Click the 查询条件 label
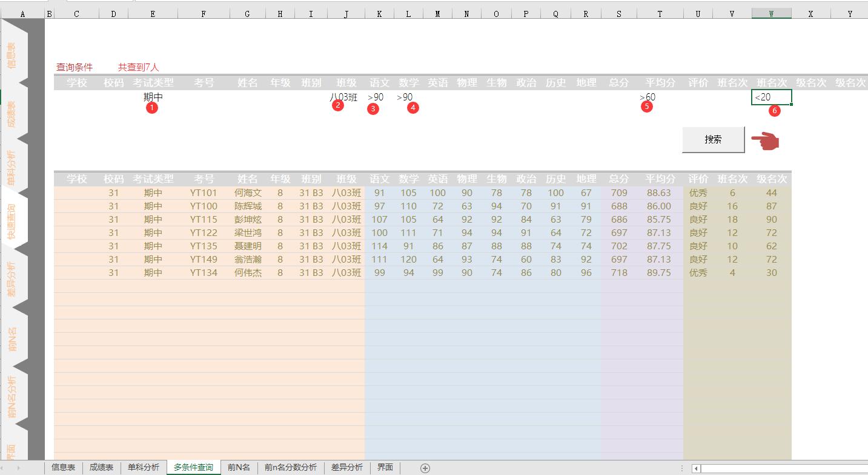The height and width of the screenshot is (475, 868). [x=75, y=67]
